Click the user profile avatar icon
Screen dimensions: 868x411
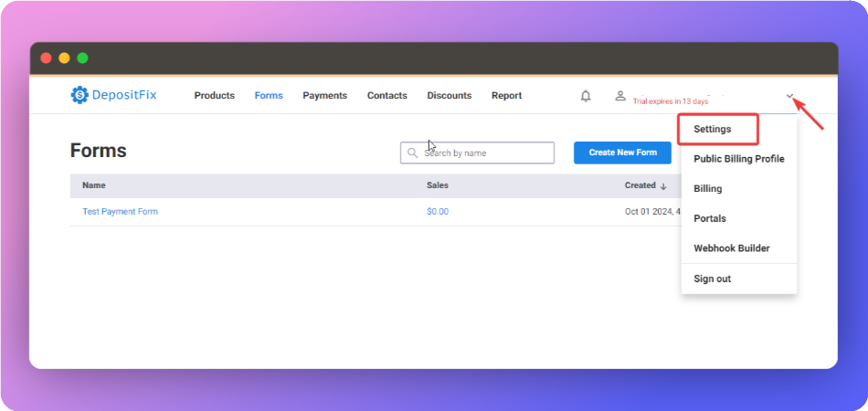click(620, 95)
